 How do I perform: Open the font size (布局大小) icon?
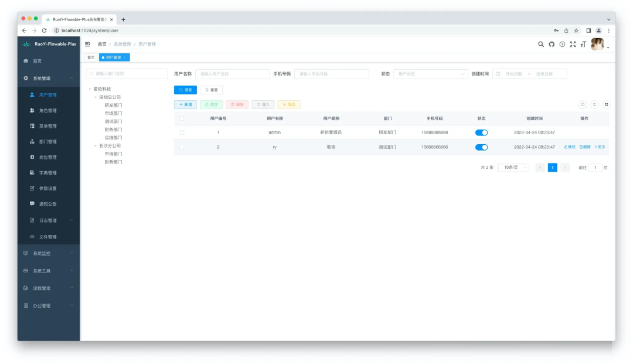coord(583,45)
